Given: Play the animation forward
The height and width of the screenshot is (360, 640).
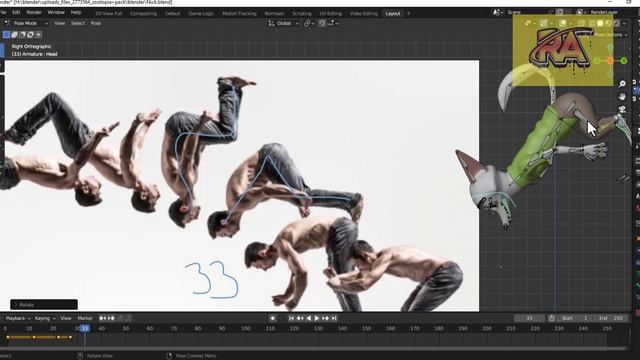Looking at the screenshot, I should (x=317, y=318).
